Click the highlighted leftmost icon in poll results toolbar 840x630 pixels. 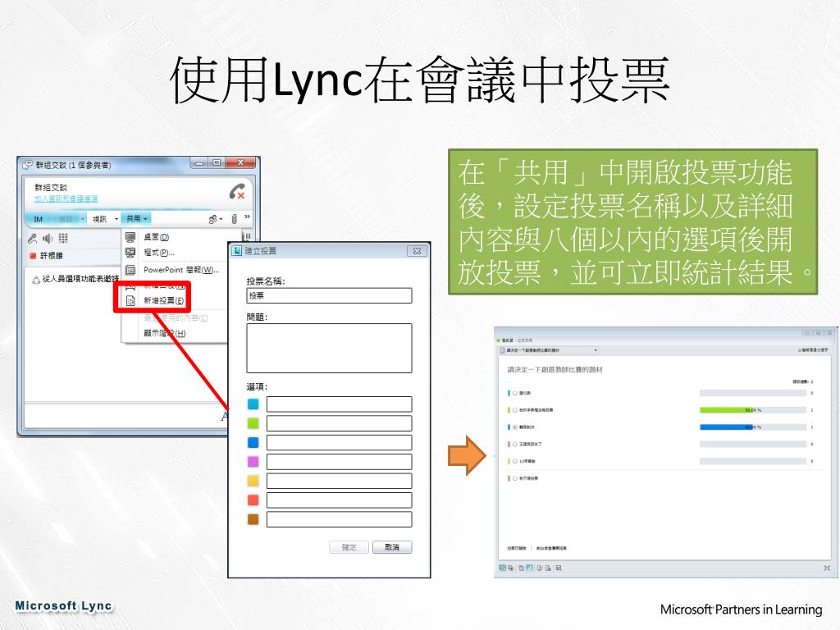point(503,568)
